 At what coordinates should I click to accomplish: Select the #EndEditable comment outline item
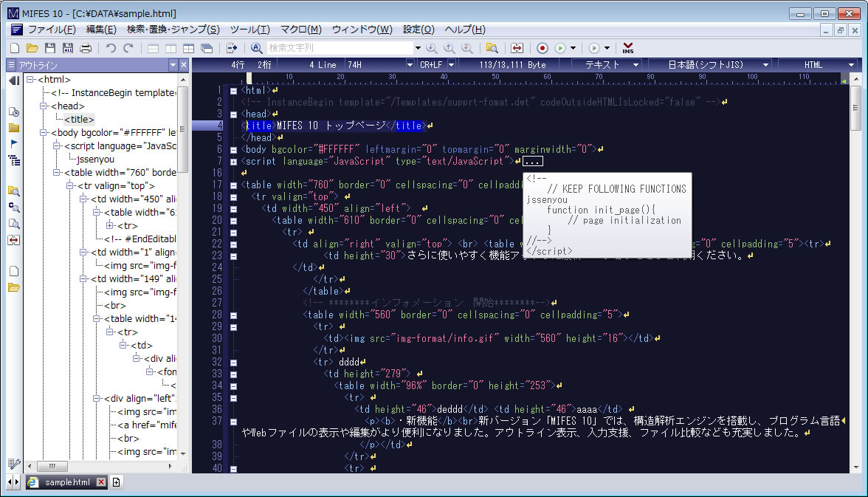(140, 239)
